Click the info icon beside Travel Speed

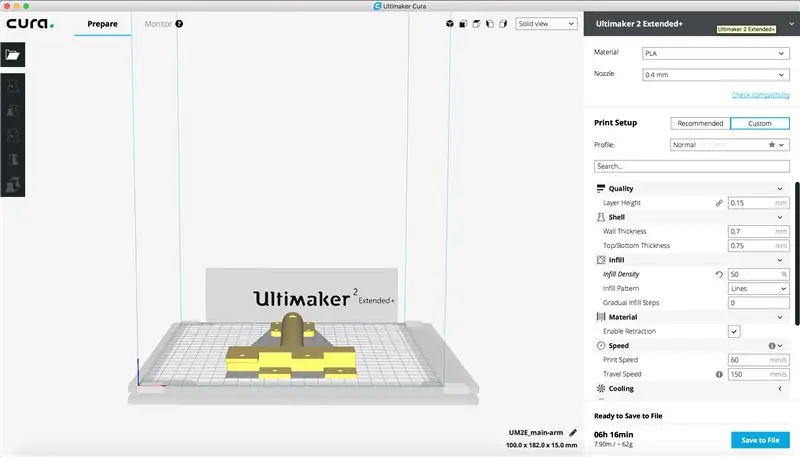[x=719, y=374]
